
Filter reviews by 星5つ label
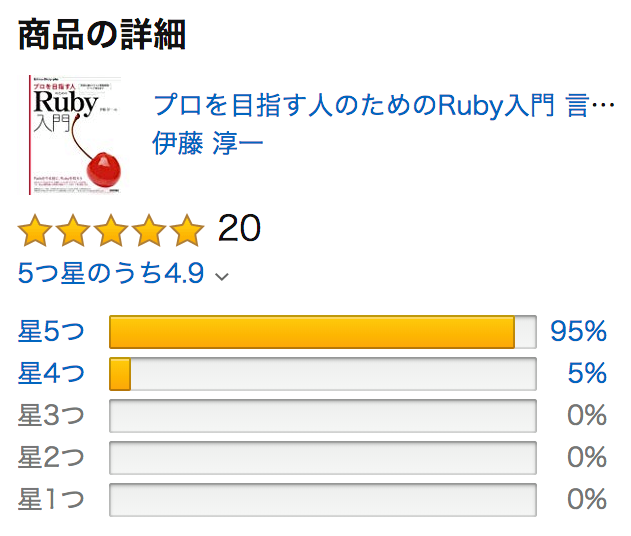(51, 332)
